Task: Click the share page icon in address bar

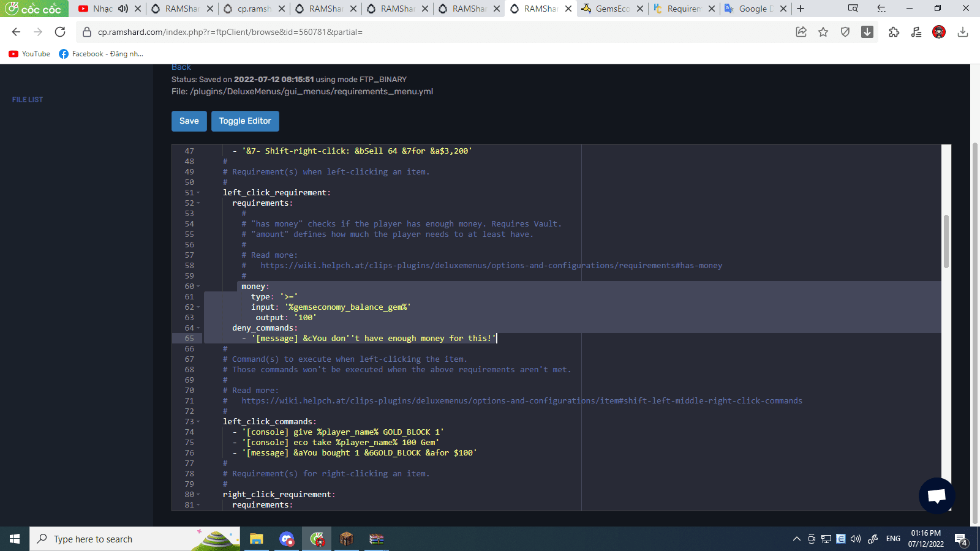Action: click(x=801, y=32)
